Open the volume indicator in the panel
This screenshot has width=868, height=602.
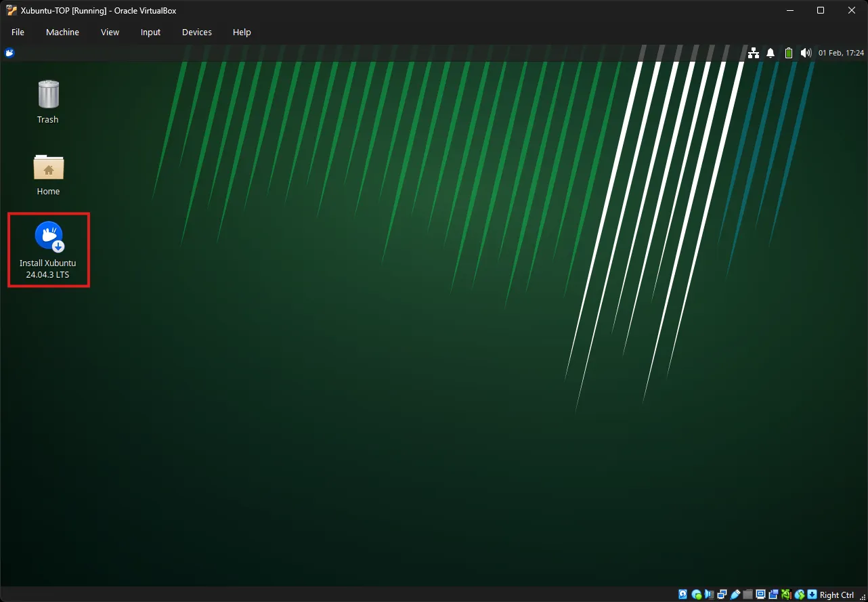(806, 52)
